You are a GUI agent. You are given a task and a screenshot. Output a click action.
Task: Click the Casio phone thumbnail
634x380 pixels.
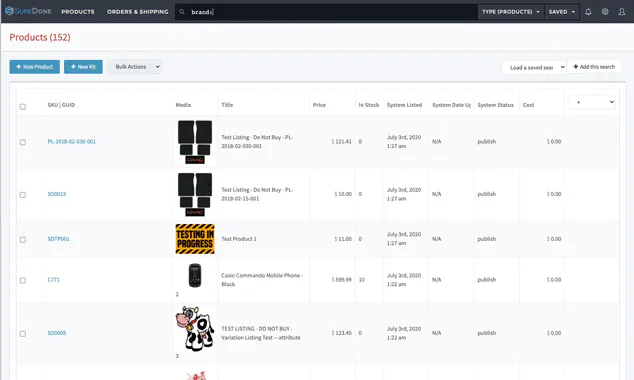(195, 275)
